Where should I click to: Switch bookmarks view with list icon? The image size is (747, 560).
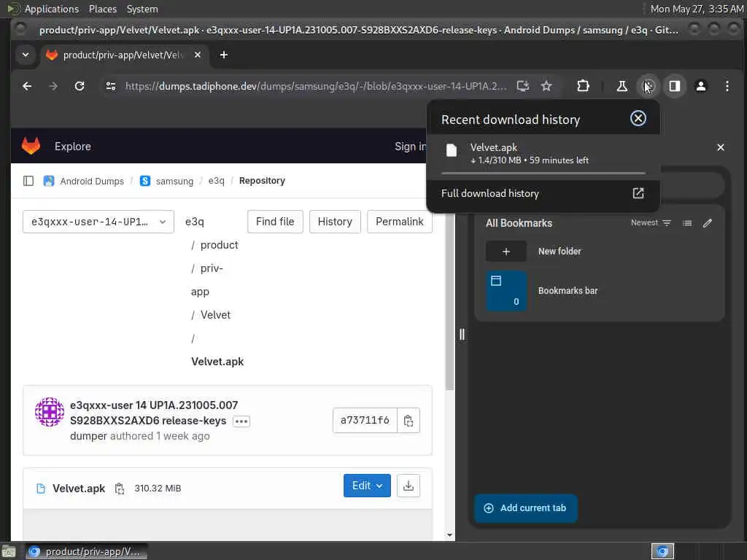[687, 223]
